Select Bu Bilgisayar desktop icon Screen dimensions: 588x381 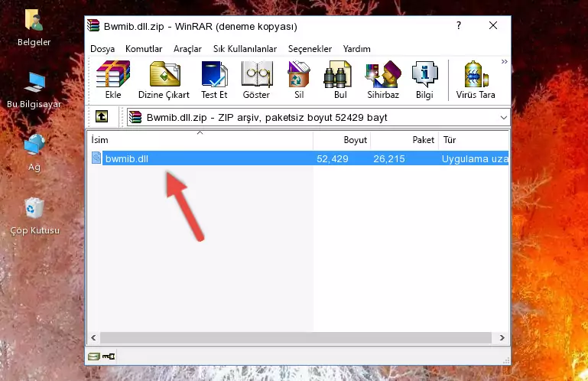[34, 90]
